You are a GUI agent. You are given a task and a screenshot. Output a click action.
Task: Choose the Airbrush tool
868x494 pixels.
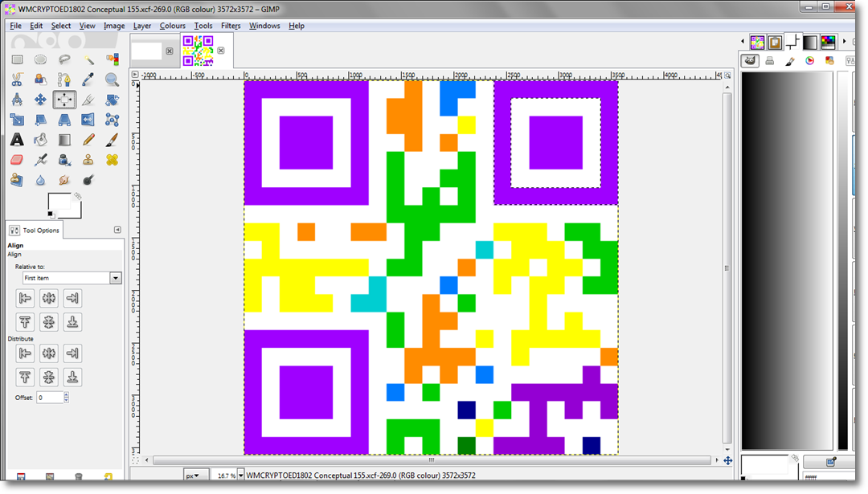point(40,160)
